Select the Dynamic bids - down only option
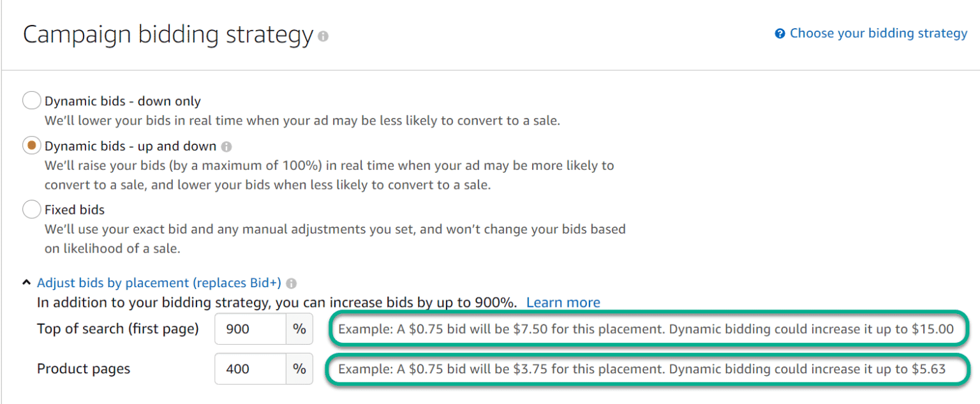This screenshot has width=980, height=404. [x=31, y=100]
